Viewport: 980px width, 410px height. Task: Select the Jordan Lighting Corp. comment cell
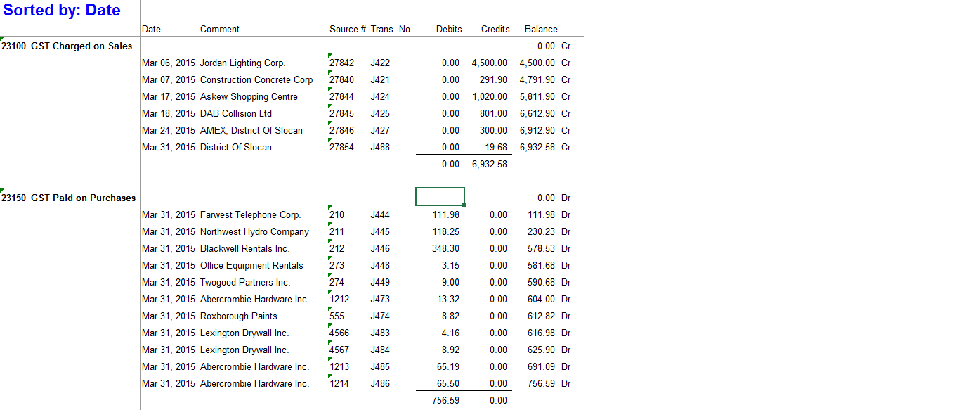[x=243, y=63]
